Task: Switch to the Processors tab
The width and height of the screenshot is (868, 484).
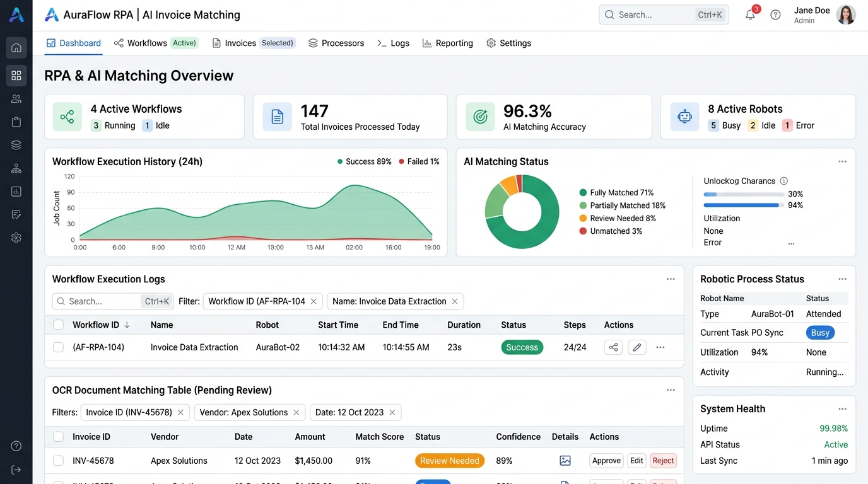Action: point(336,43)
